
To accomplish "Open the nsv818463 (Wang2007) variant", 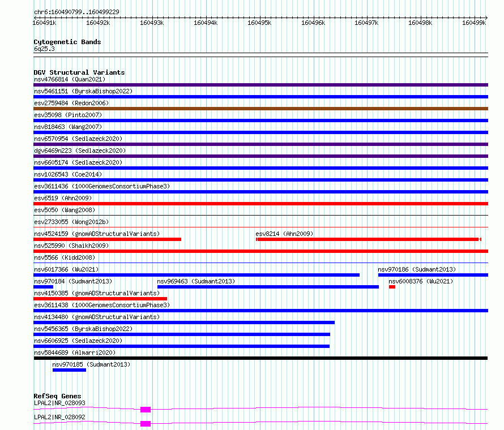I will coord(68,127).
